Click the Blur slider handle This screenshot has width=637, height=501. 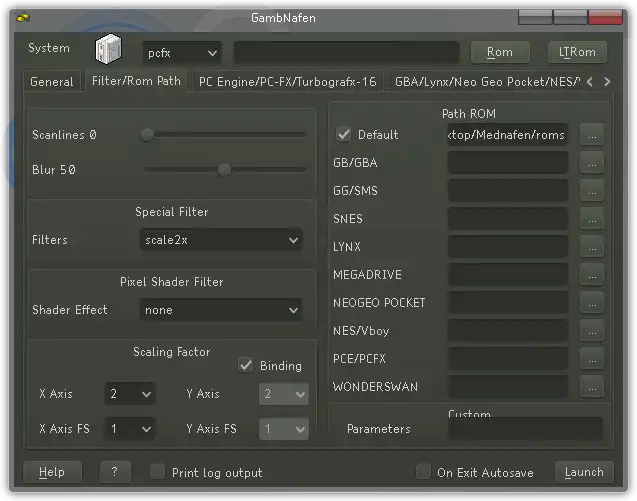[224, 169]
